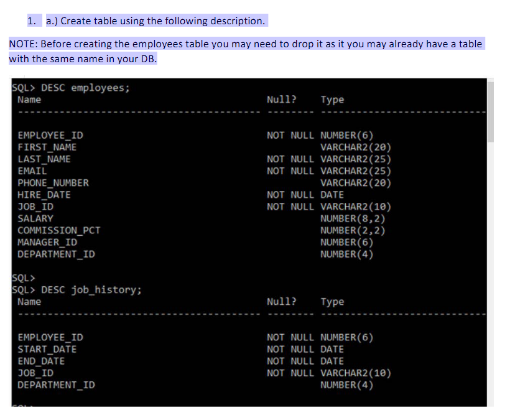Click the LAST_NAME field entry
The width and height of the screenshot is (515, 420).
coord(44,159)
